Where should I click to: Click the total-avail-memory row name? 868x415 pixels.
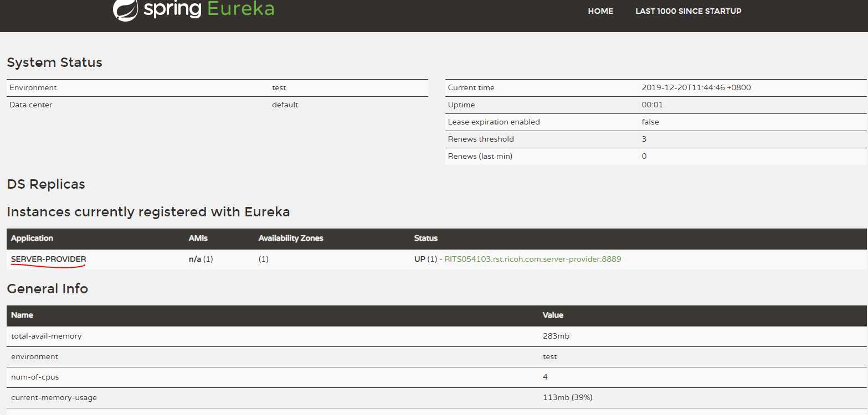[x=47, y=336]
